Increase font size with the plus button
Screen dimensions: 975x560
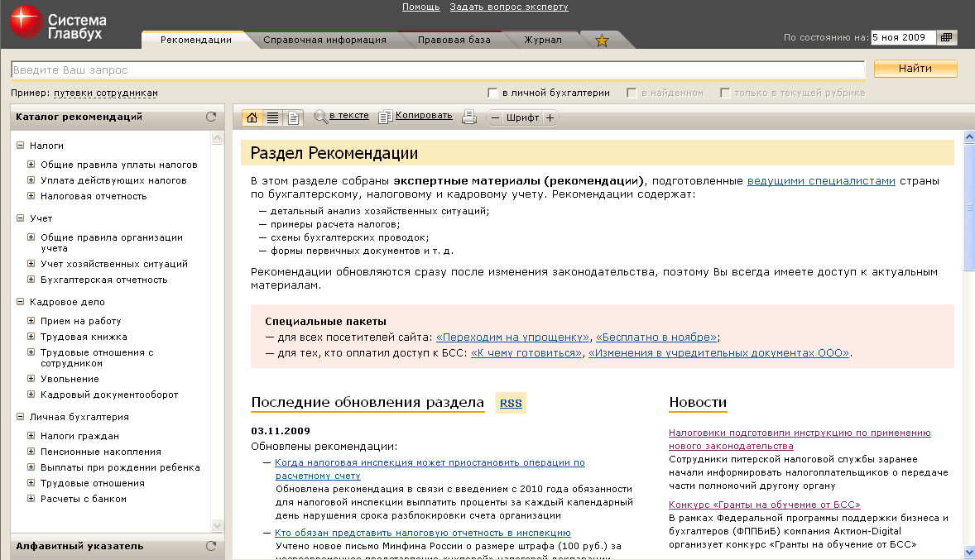coord(550,117)
